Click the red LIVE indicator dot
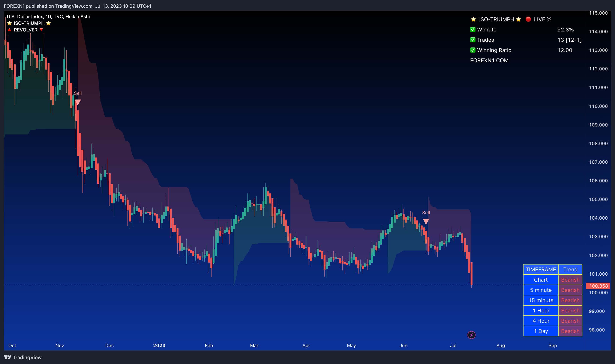This screenshot has height=364, width=615. point(528,19)
